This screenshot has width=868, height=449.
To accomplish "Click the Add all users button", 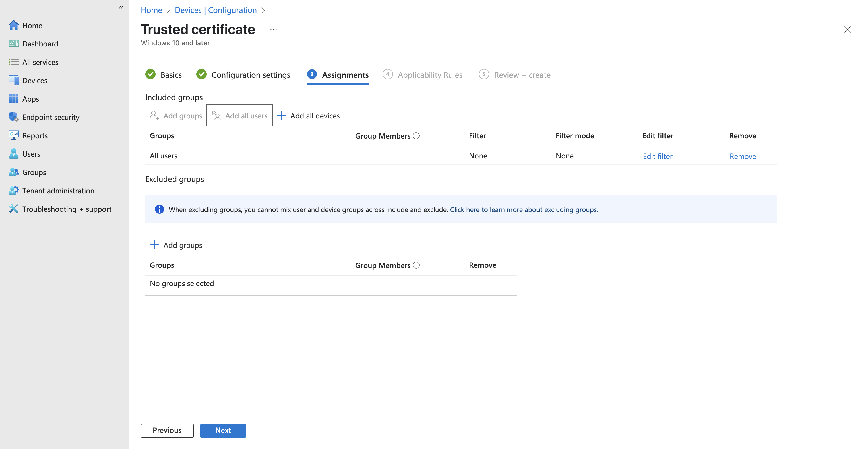I will coord(239,115).
